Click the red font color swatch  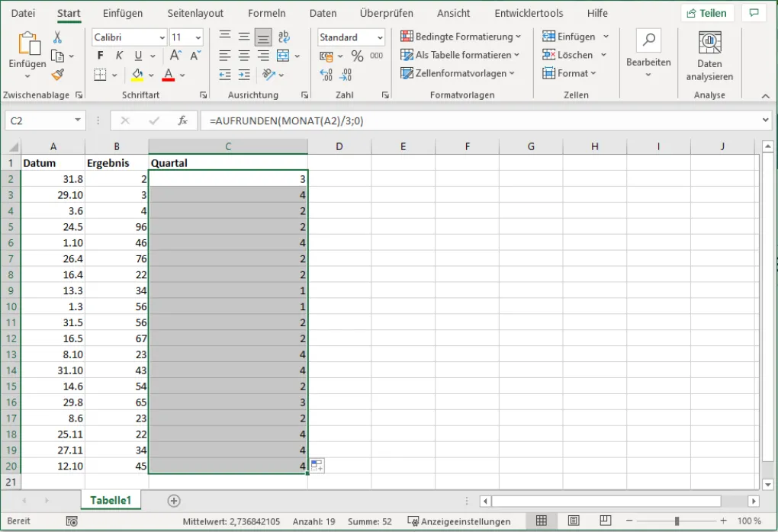point(169,75)
